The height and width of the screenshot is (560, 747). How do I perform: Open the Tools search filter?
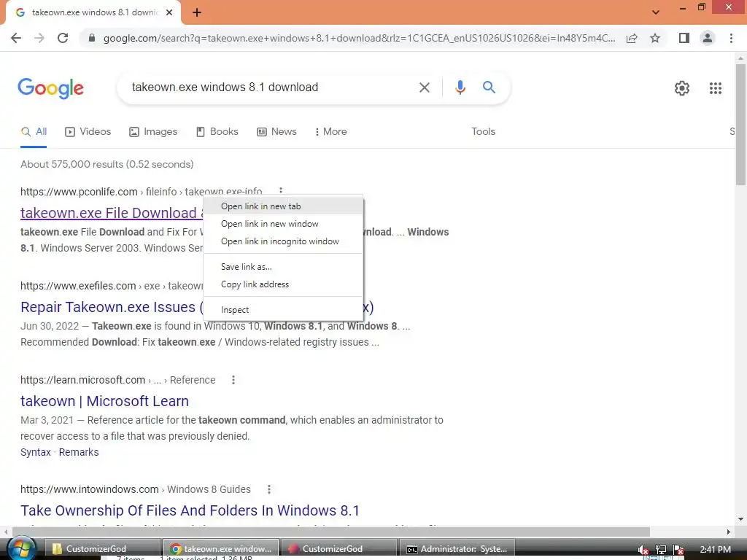pos(483,132)
